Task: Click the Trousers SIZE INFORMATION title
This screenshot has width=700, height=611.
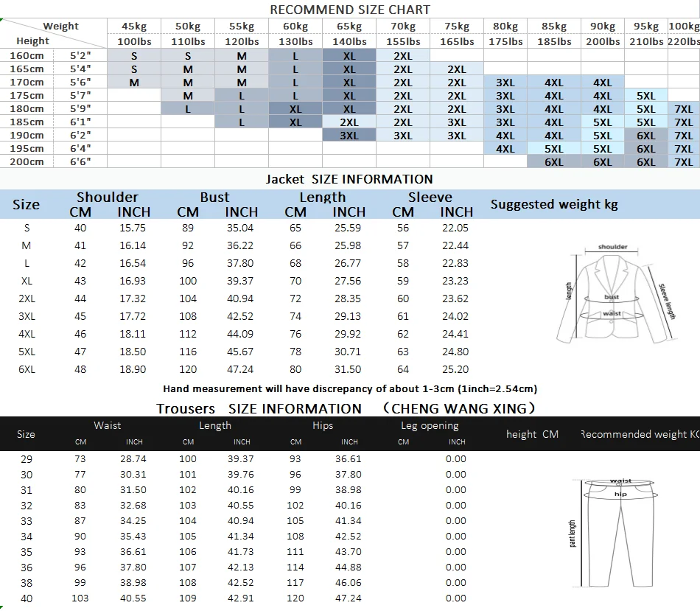Action: coord(259,408)
